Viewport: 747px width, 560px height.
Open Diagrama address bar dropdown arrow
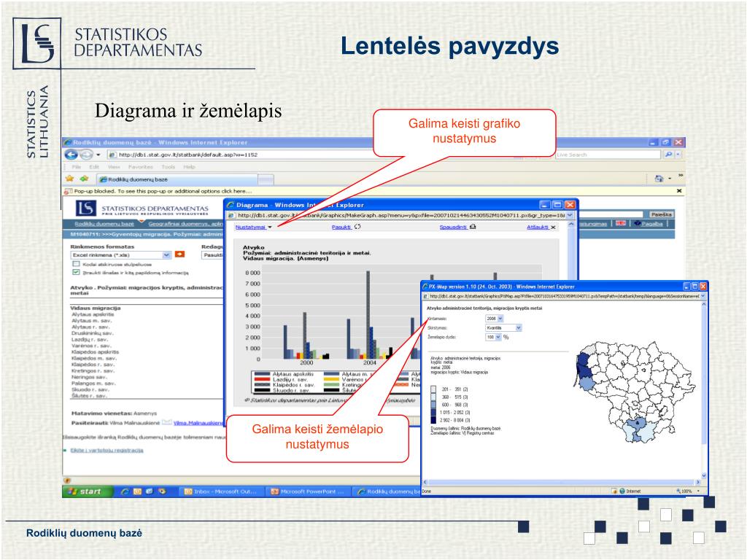point(570,215)
